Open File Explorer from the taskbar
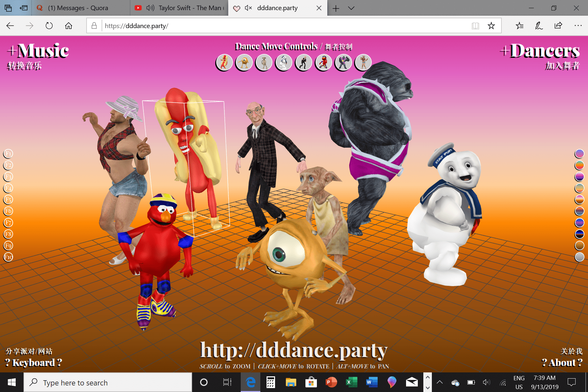This screenshot has width=588, height=392. pos(291,382)
